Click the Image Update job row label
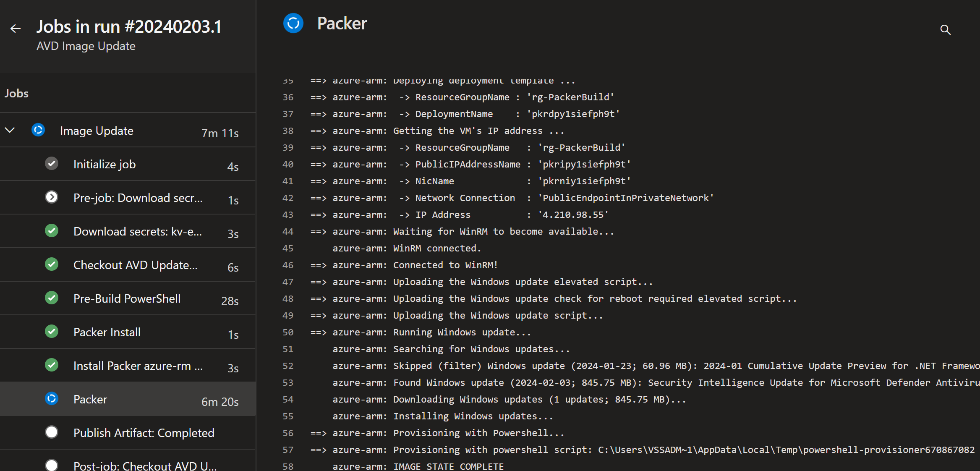Viewport: 980px width, 471px height. pos(97,131)
